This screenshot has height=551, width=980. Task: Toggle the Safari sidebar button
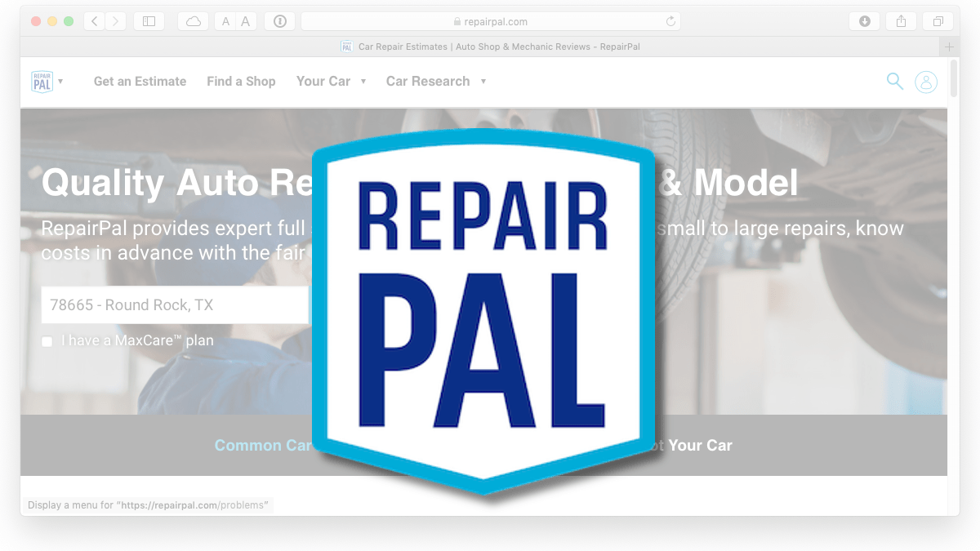point(149,21)
